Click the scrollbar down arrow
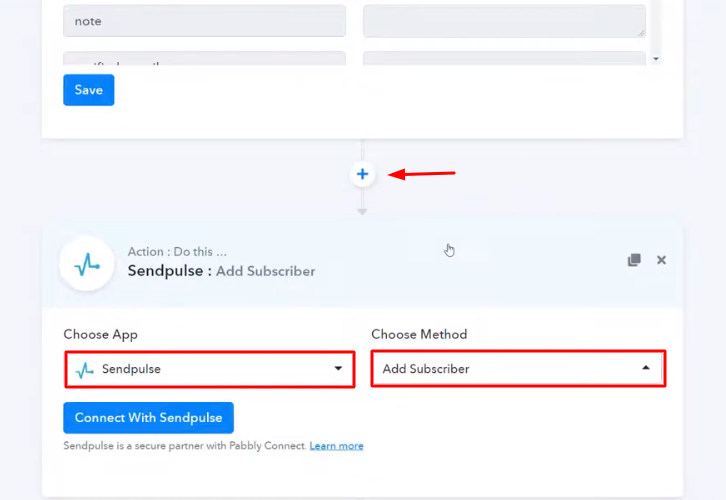Screen dimensions: 726x500 point(656,59)
